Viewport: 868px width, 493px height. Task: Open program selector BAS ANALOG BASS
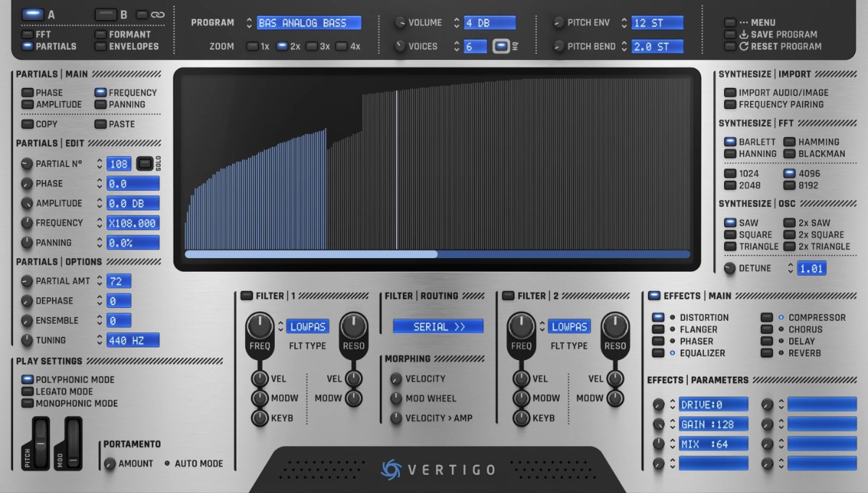pos(309,23)
